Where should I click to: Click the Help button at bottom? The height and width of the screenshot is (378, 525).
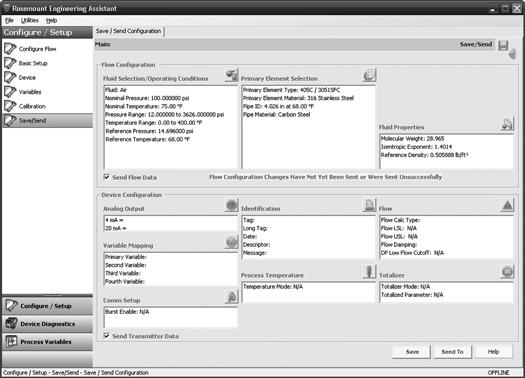pos(493,352)
